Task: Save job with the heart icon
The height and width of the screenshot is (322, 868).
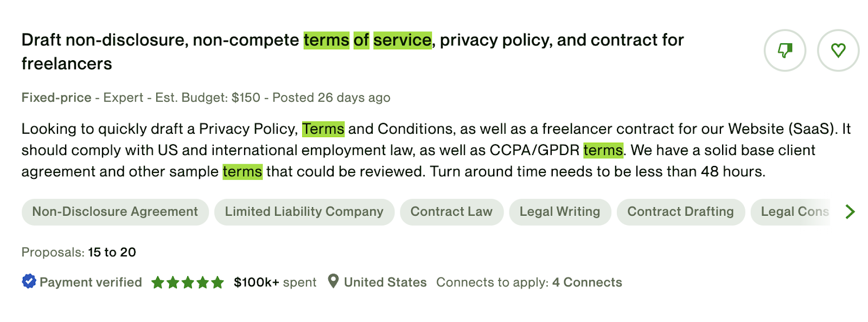Action: pos(838,50)
